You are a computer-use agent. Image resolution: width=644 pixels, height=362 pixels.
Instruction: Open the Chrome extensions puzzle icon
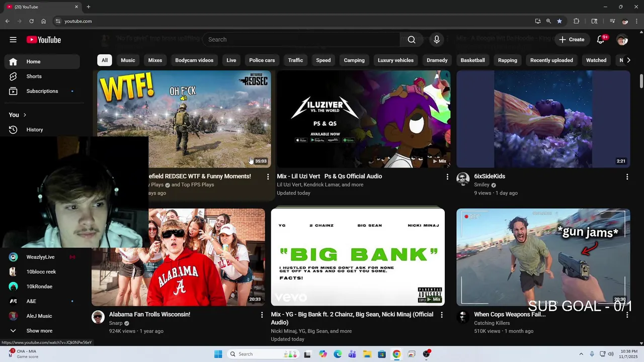coord(577,21)
